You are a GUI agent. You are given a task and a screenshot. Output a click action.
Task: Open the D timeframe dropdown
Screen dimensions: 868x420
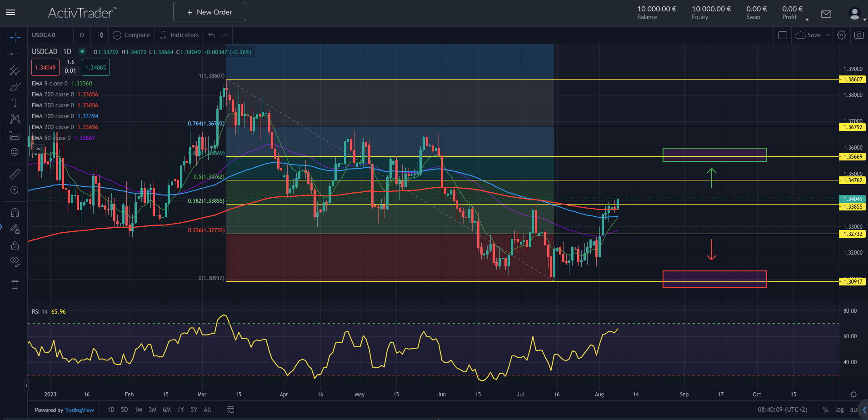[82, 35]
